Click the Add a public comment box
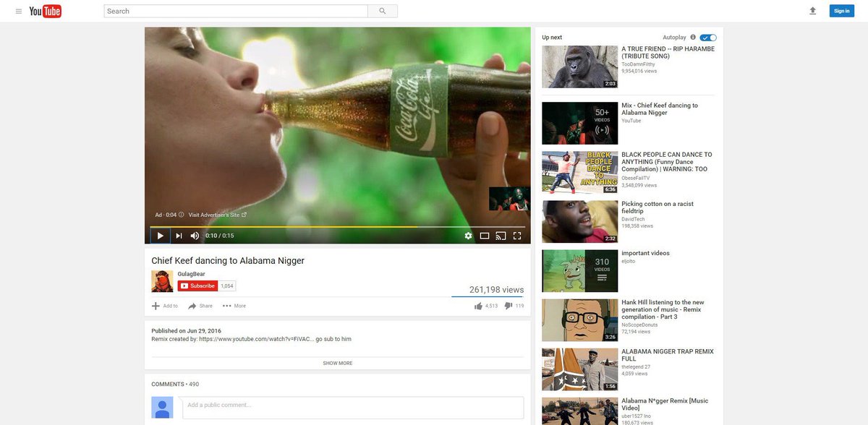The image size is (868, 425). [x=353, y=408]
